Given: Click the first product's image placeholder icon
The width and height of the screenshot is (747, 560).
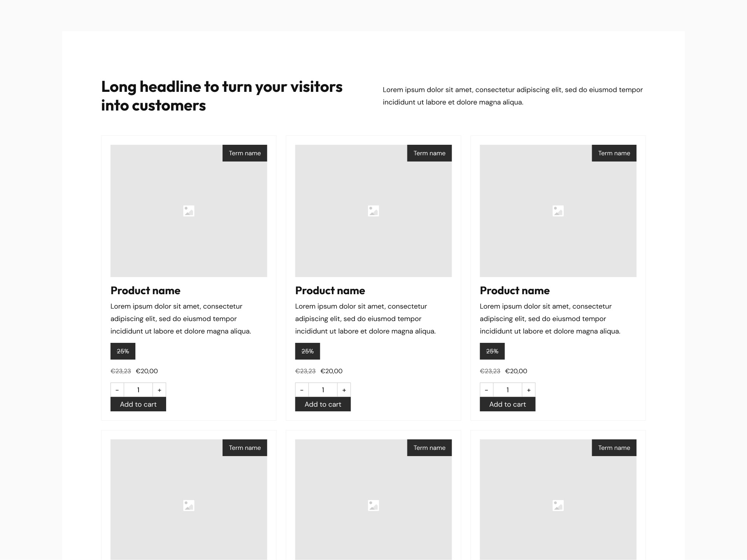Looking at the screenshot, I should [189, 211].
